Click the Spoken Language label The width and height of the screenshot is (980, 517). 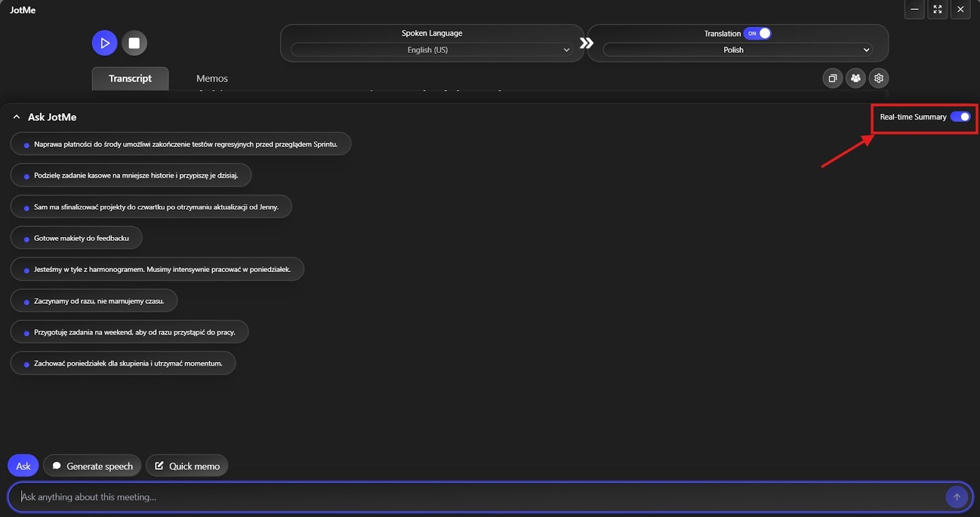pyautogui.click(x=432, y=33)
